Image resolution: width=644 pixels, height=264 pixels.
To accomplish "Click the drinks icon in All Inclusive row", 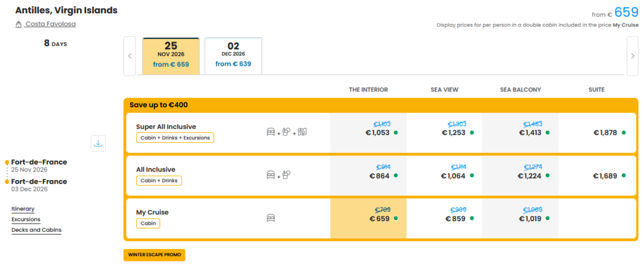I will point(286,175).
